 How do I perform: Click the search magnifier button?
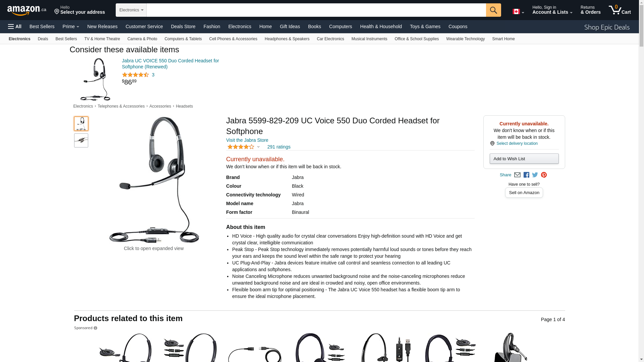(493, 10)
